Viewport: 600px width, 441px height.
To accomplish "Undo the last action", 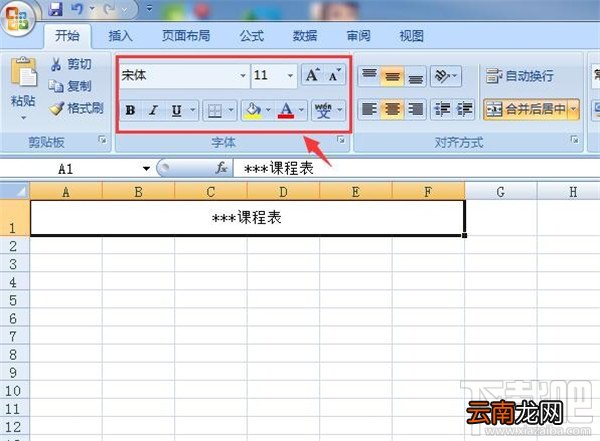I will [x=77, y=9].
